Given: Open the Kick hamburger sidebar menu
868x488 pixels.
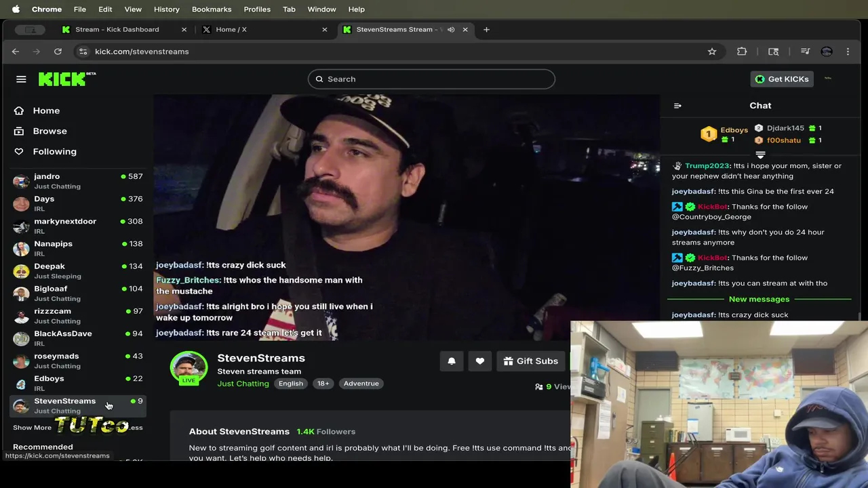Looking at the screenshot, I should (21, 79).
